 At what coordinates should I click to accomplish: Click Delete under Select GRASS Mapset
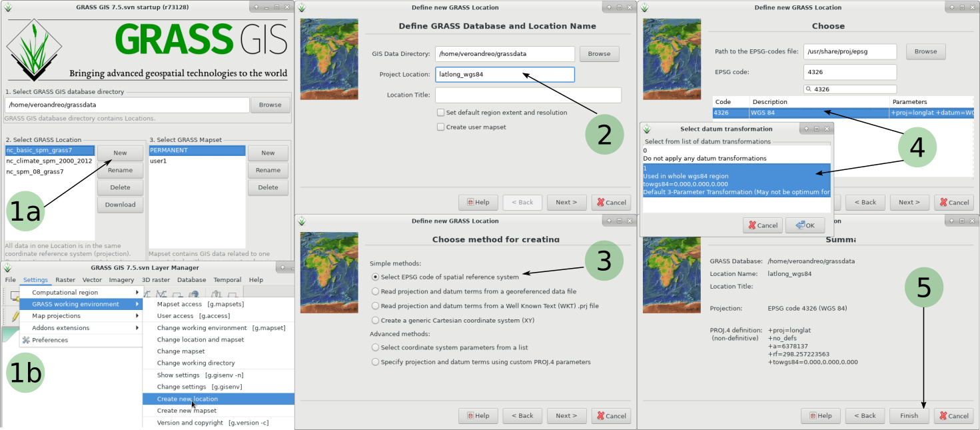(x=268, y=187)
